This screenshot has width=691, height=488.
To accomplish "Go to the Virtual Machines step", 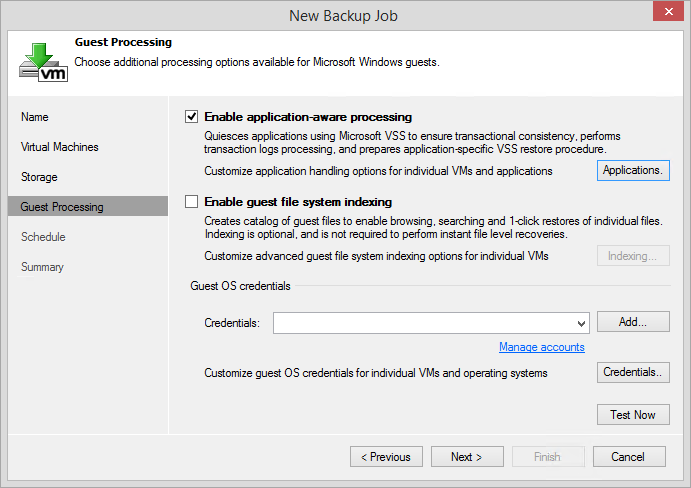I will pyautogui.click(x=59, y=147).
